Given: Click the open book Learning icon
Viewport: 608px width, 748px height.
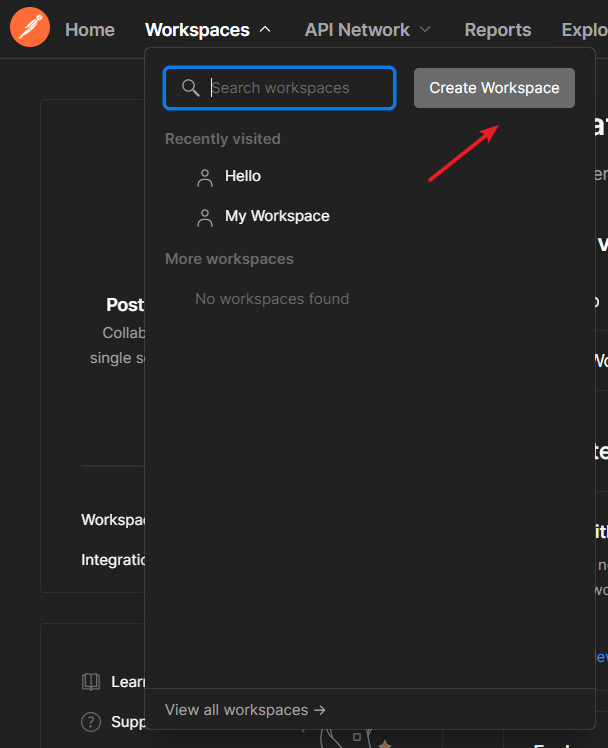Looking at the screenshot, I should point(91,682).
